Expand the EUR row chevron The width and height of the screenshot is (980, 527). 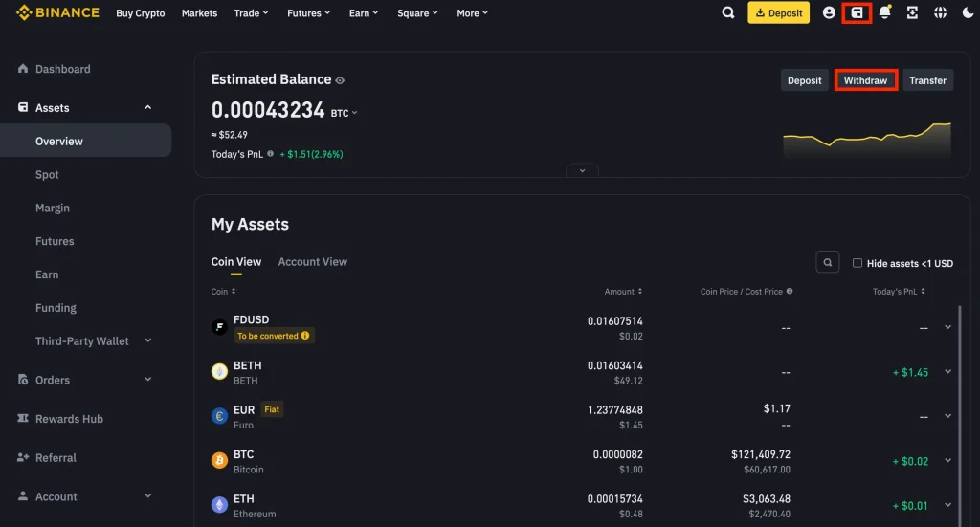click(948, 416)
